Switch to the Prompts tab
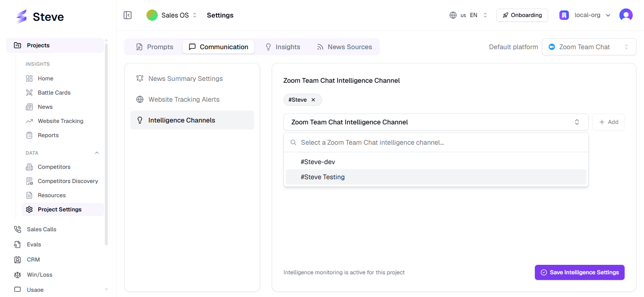 155,47
